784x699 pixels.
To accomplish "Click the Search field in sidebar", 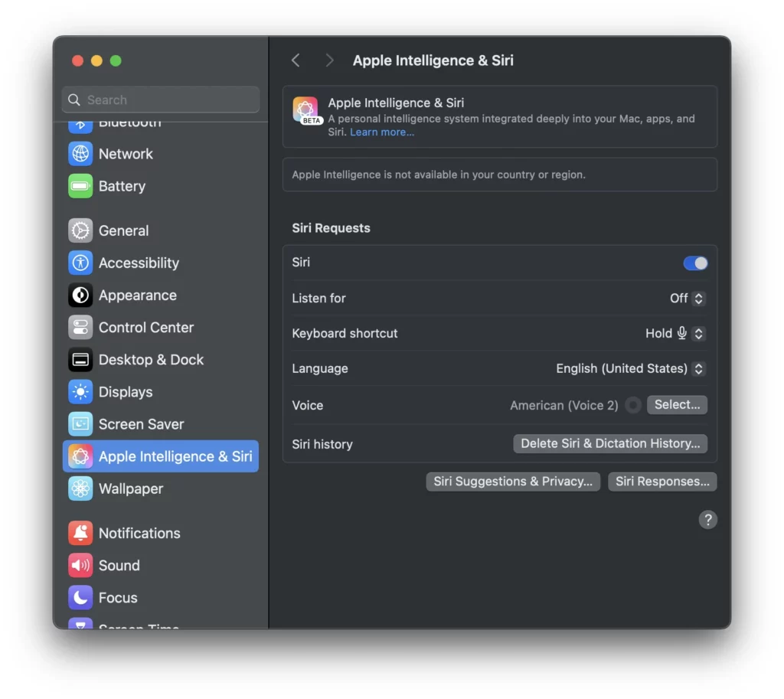I will click(161, 100).
